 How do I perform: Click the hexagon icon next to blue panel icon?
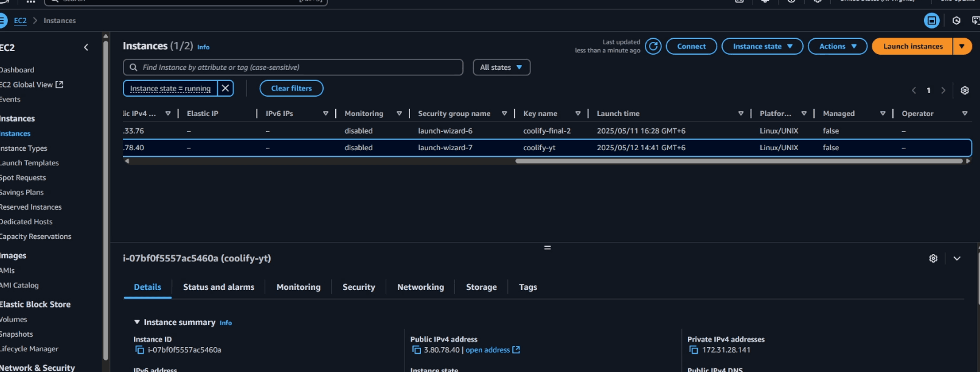(x=956, y=21)
